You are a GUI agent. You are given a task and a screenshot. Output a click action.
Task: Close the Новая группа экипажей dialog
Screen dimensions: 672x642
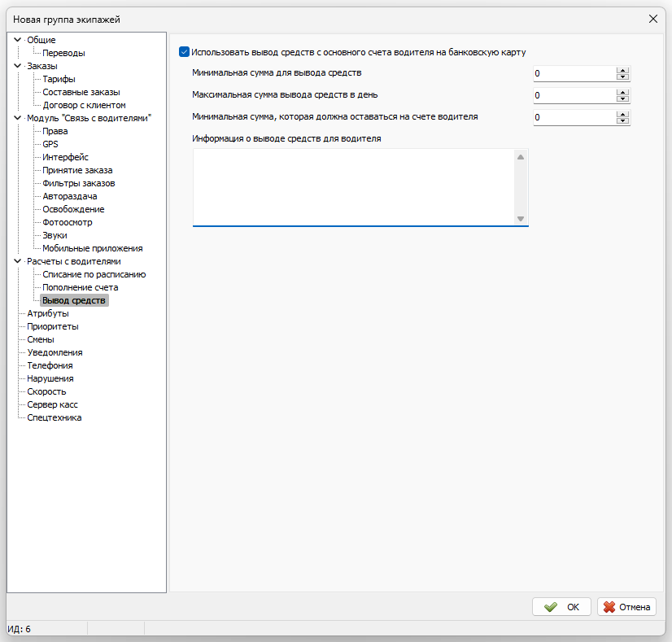pos(652,19)
